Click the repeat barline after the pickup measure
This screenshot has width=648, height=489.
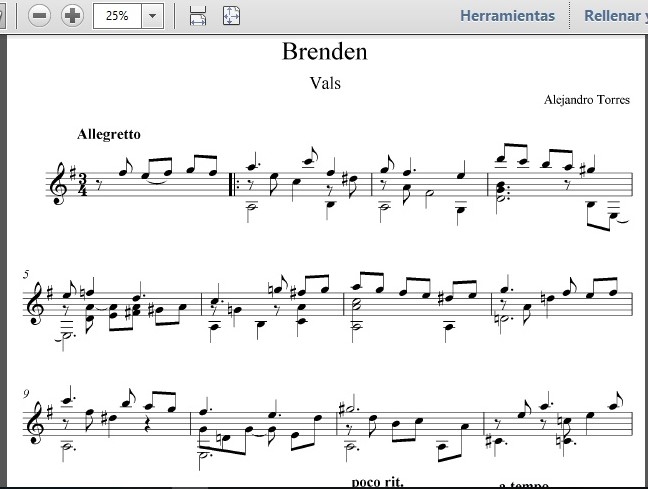235,183
